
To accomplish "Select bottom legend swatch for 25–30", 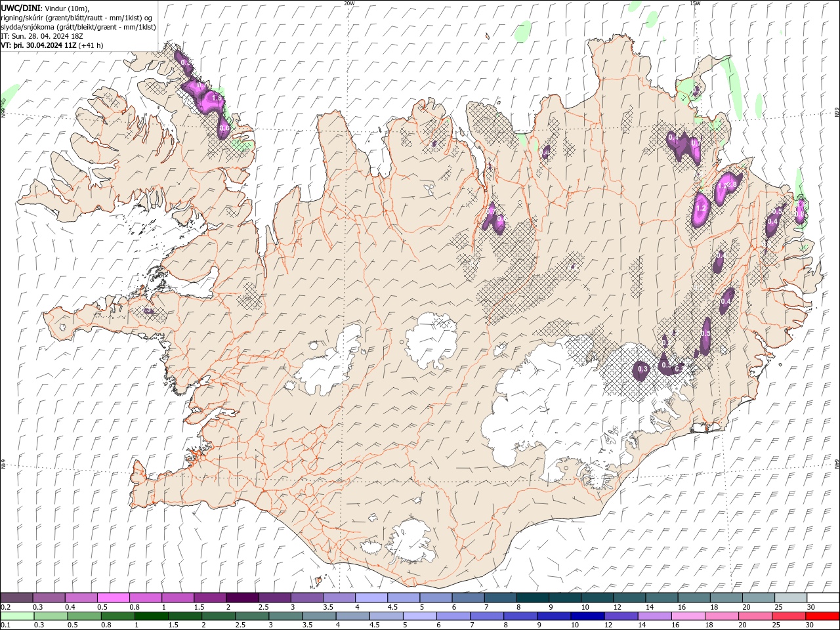I will click(789, 616).
